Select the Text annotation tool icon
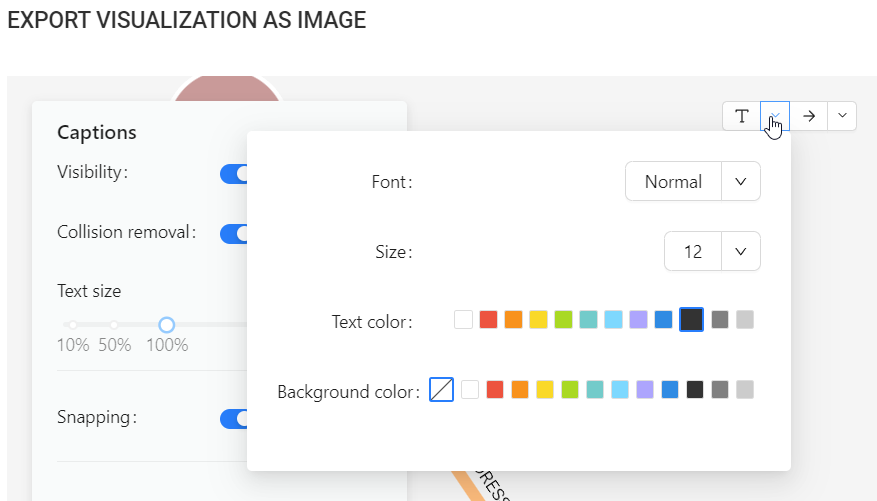This screenshot has height=501, width=877. click(741, 116)
